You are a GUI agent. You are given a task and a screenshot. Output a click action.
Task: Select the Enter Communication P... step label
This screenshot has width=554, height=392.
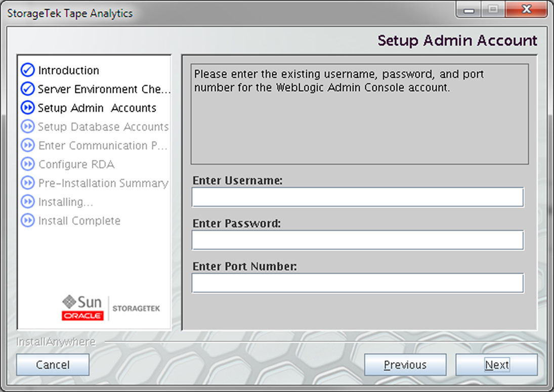pos(103,146)
